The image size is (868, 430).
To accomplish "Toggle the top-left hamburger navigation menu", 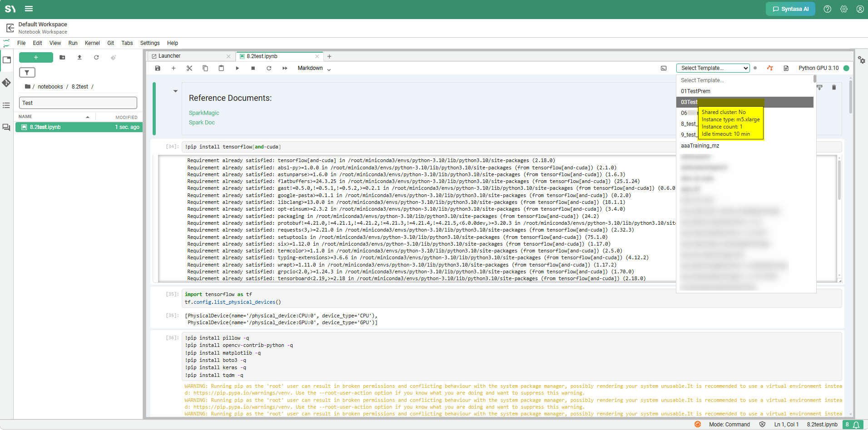I will 29,9.
